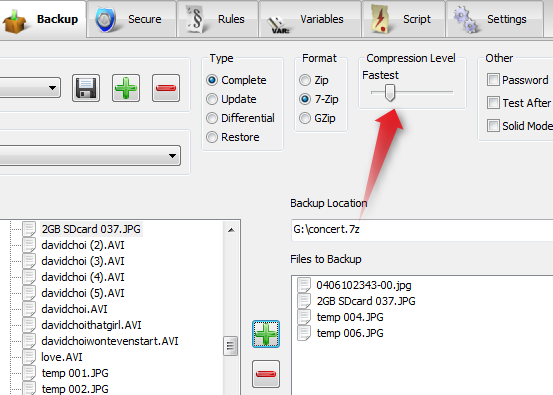Click the red minus remove profile icon at top
553x395 pixels.
pyautogui.click(x=166, y=88)
